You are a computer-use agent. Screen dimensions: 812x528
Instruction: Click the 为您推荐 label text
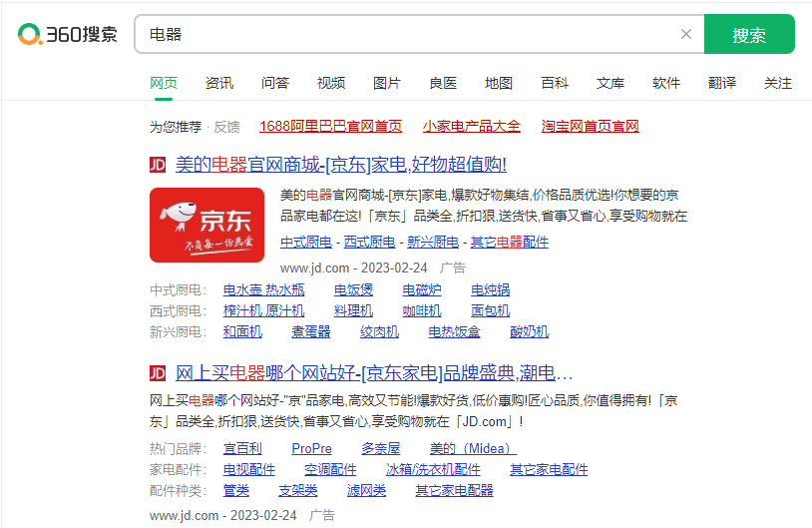point(176,127)
